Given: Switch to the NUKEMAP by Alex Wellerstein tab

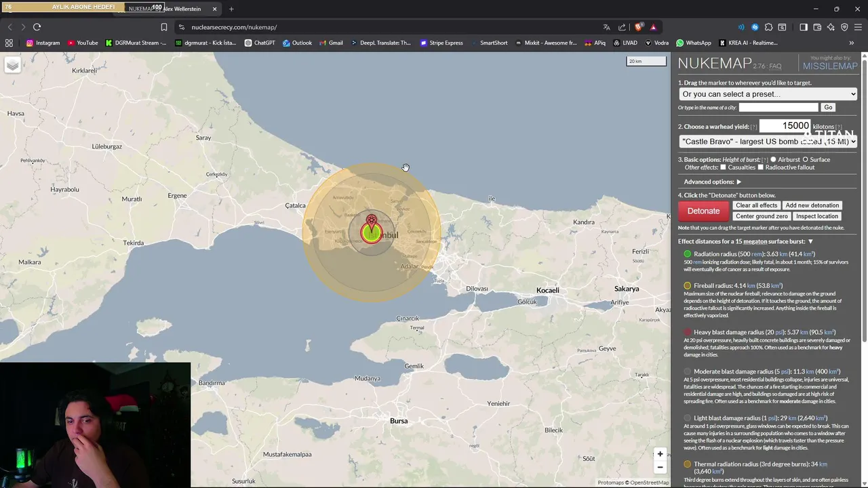Looking at the screenshot, I should click(x=166, y=9).
